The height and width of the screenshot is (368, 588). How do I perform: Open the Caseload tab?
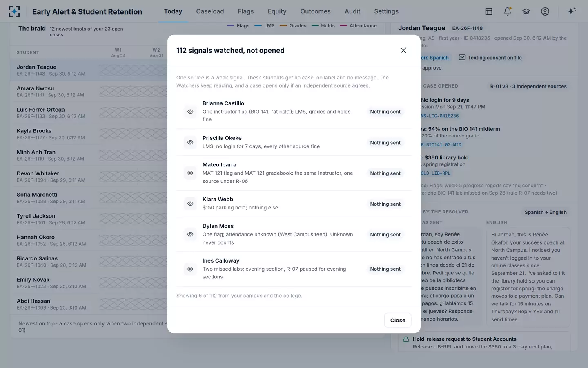point(210,11)
